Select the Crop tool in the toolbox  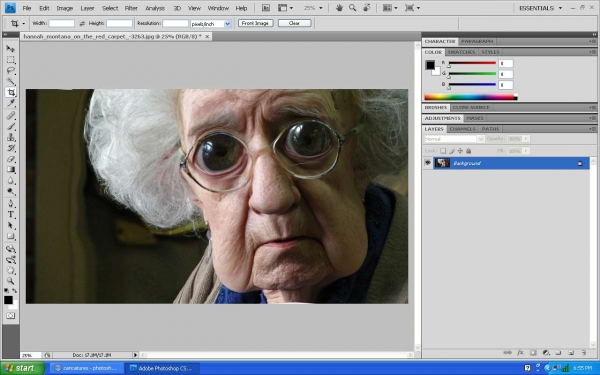(10, 92)
